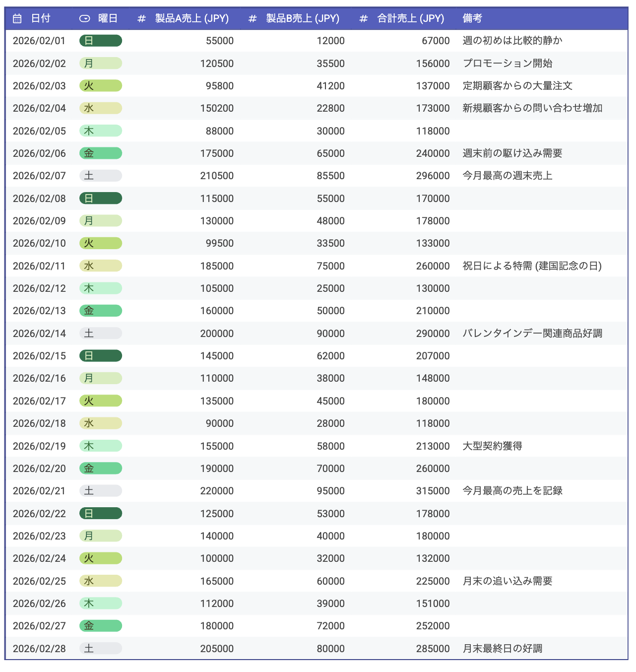The image size is (636, 672).
Task: Click the calendar icon in the 日付 header
Action: pos(17,18)
